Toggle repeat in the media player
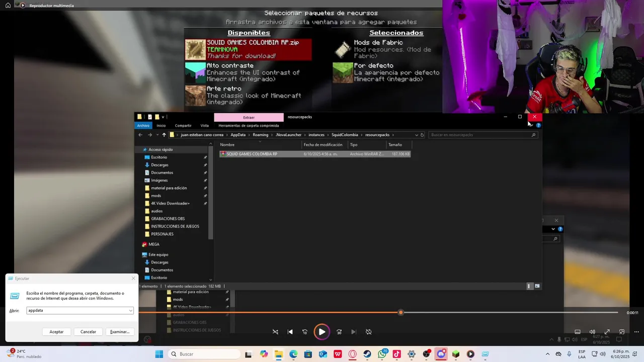Viewport: 644px width, 362px height. click(368, 332)
